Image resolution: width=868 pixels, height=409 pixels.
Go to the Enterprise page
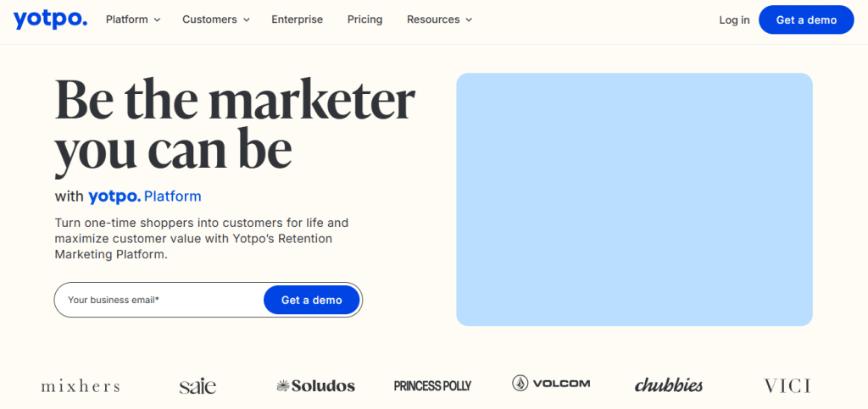click(297, 19)
